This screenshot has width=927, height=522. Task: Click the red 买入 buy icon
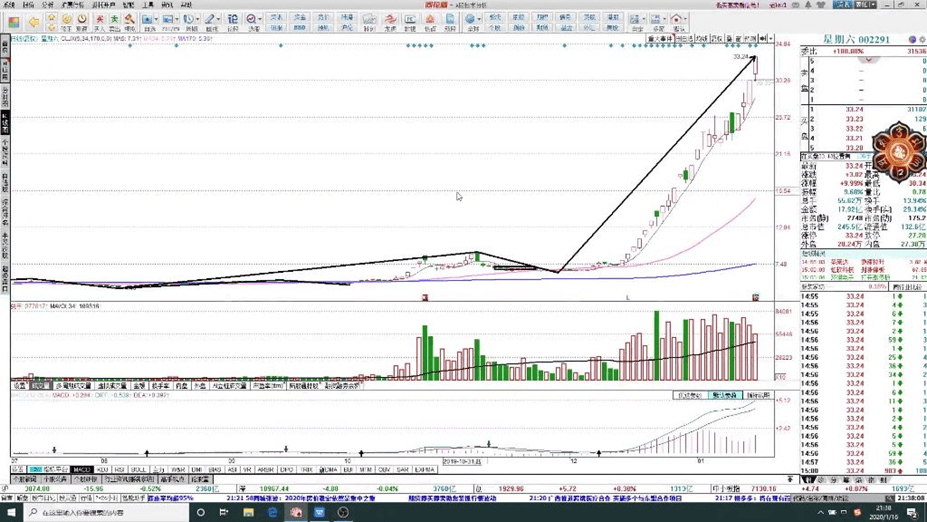[x=100, y=21]
